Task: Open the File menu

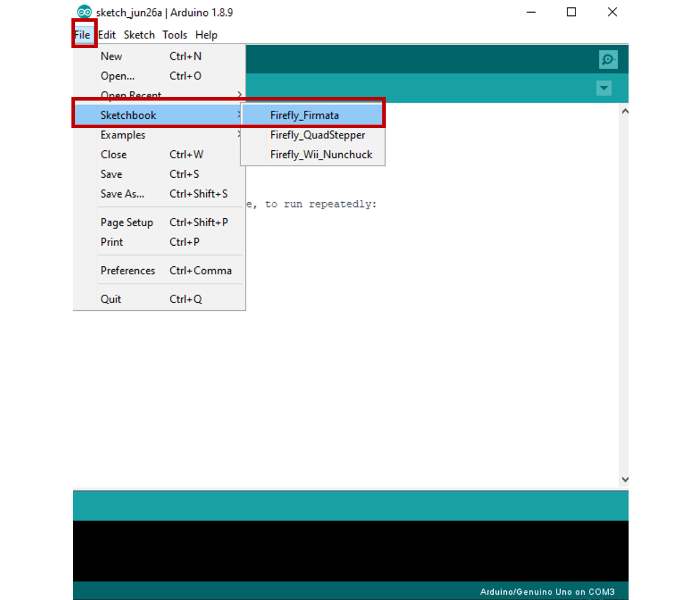Action: [83, 35]
